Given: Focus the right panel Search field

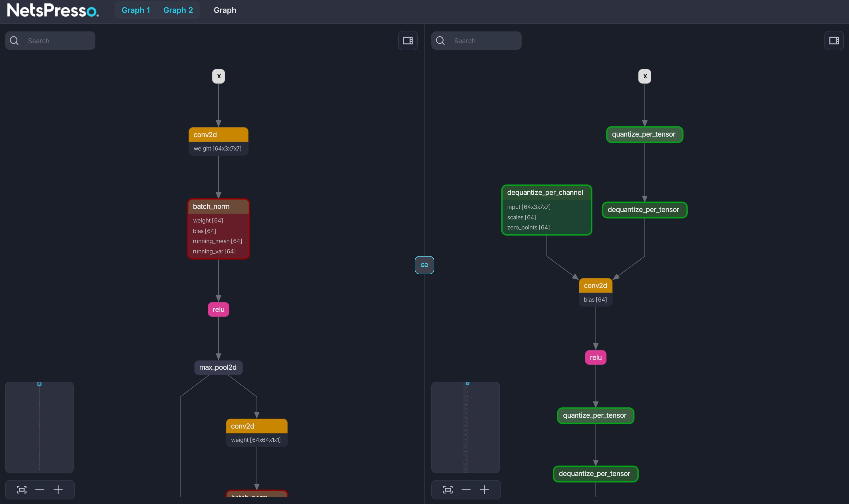Looking at the screenshot, I should click(476, 41).
